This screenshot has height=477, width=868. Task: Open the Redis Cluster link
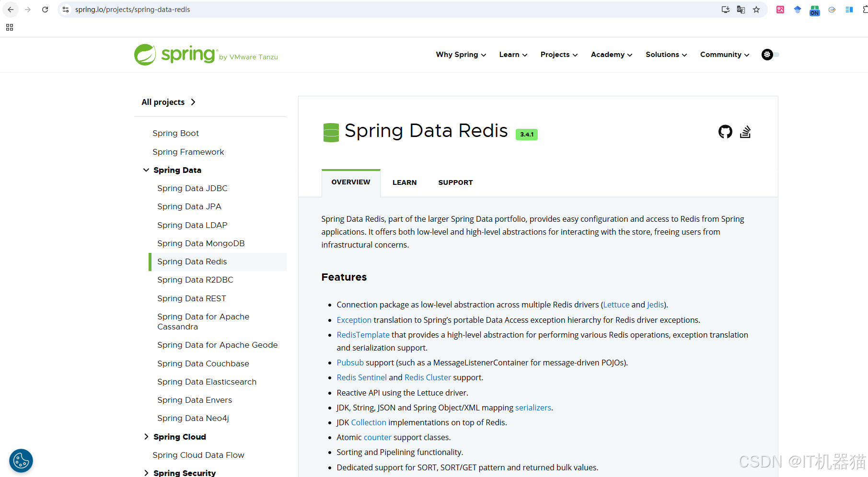pos(428,377)
